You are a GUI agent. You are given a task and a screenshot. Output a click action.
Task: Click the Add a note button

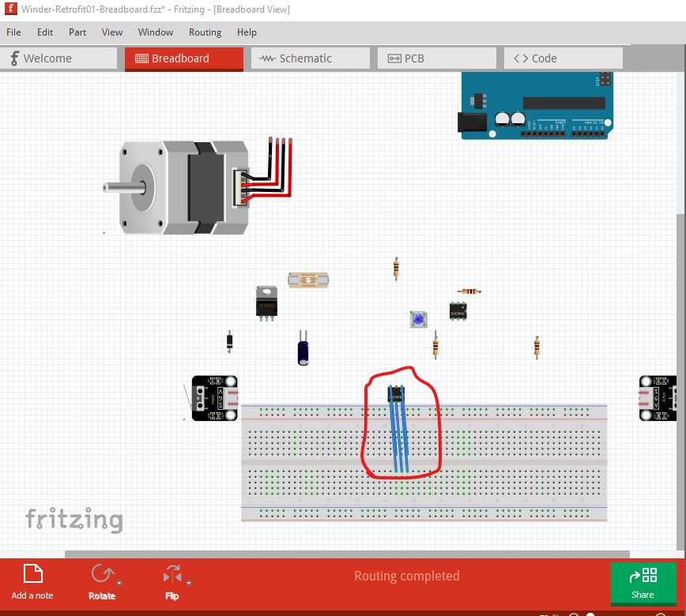pyautogui.click(x=32, y=582)
